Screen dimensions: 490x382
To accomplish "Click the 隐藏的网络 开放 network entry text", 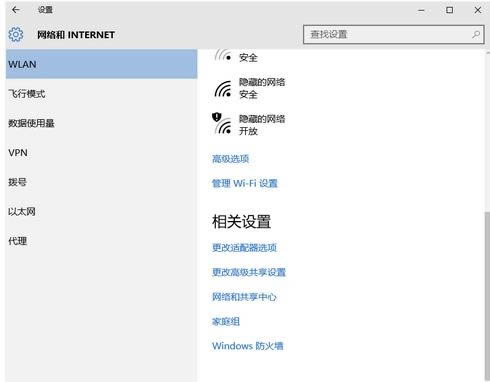I will pyautogui.click(x=262, y=125).
